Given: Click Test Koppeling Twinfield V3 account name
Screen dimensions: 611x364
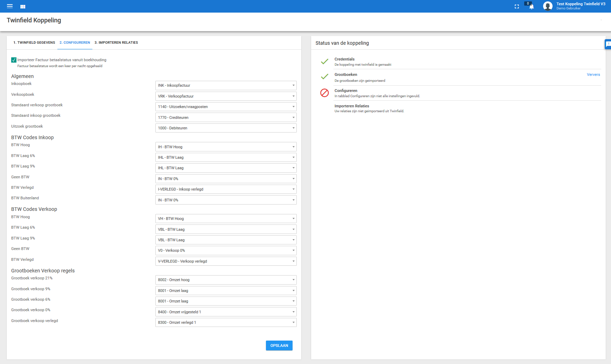Looking at the screenshot, I should coord(581,4).
